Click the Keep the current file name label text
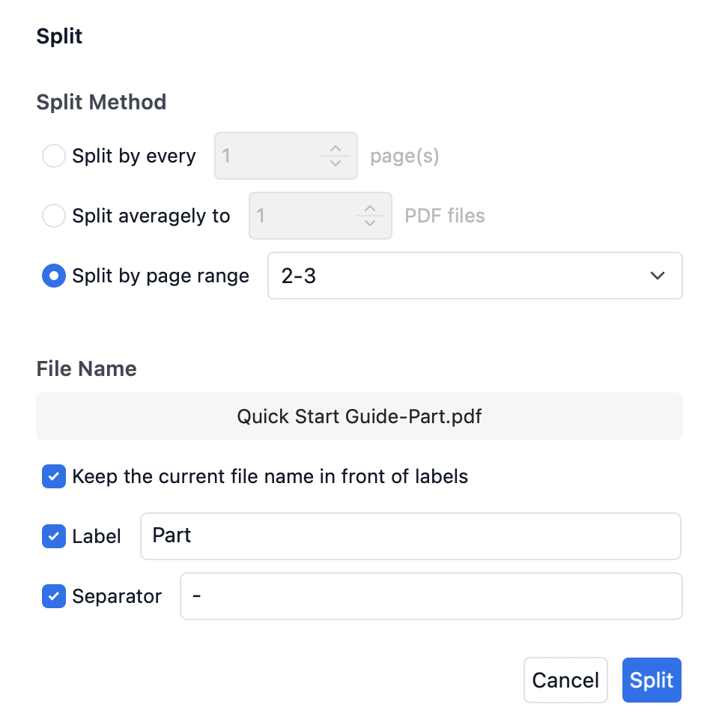Viewport: 719px width, 728px height. pos(270,477)
